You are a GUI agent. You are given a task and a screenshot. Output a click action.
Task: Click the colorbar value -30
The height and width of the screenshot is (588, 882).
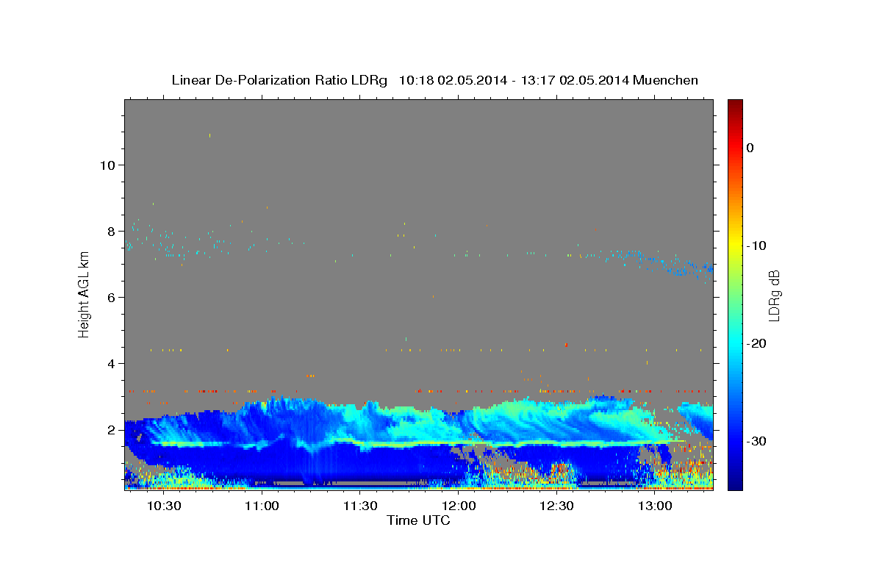756,441
